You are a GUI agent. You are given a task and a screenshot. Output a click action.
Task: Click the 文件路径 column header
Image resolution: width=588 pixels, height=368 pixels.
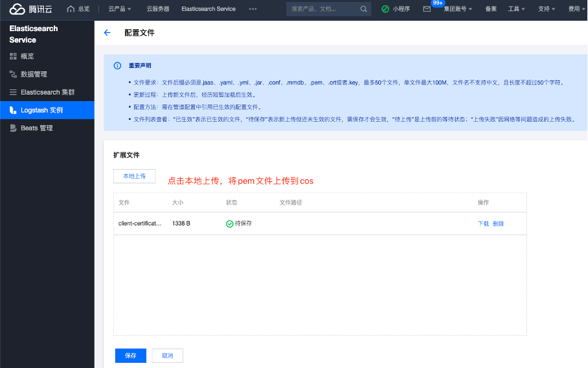pos(291,203)
